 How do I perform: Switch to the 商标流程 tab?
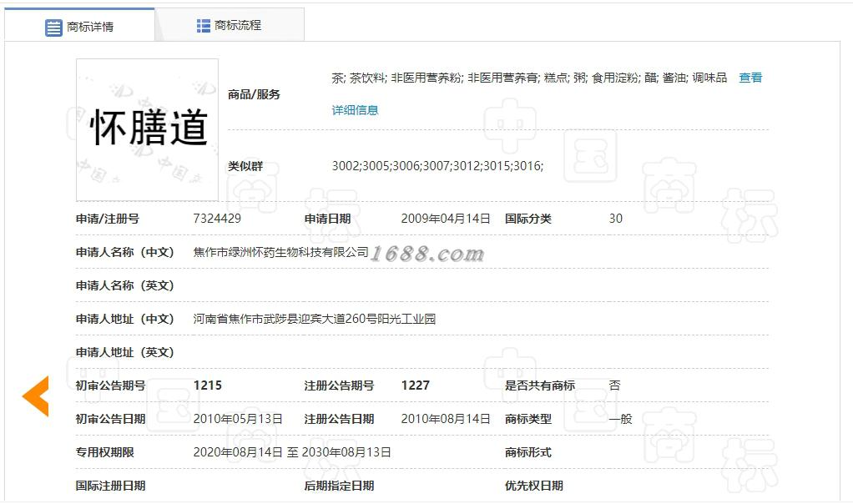[x=230, y=25]
